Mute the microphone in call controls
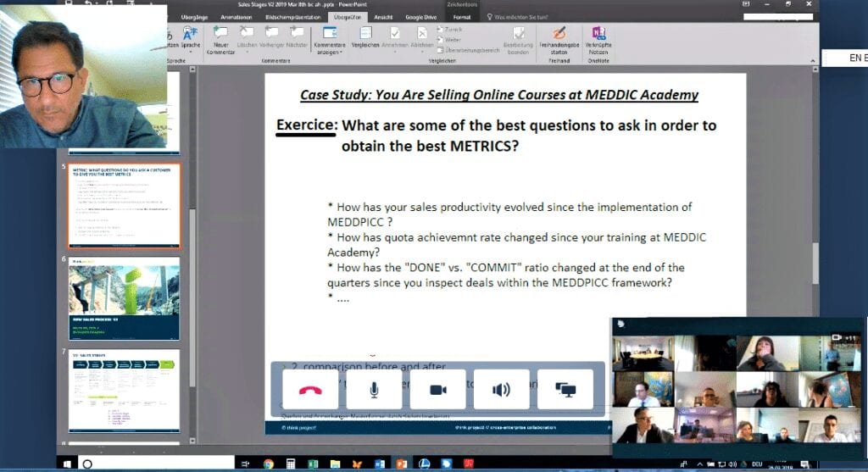The width and height of the screenshot is (868, 472). [374, 390]
